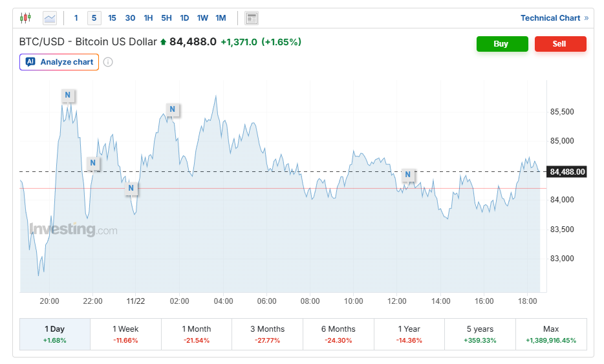Choose the 1M interval option

pyautogui.click(x=221, y=18)
